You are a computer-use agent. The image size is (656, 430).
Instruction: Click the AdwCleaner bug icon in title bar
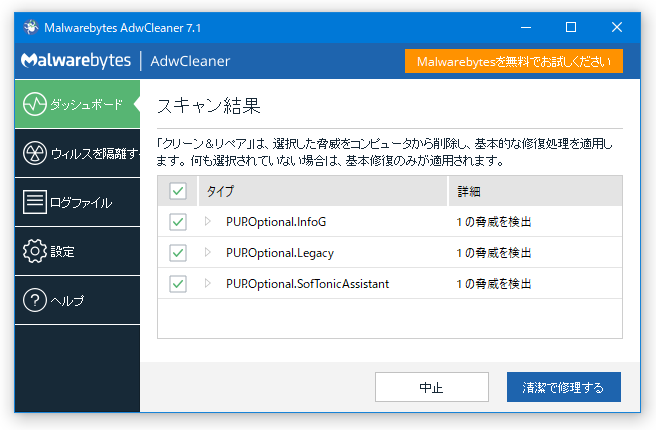point(31,27)
